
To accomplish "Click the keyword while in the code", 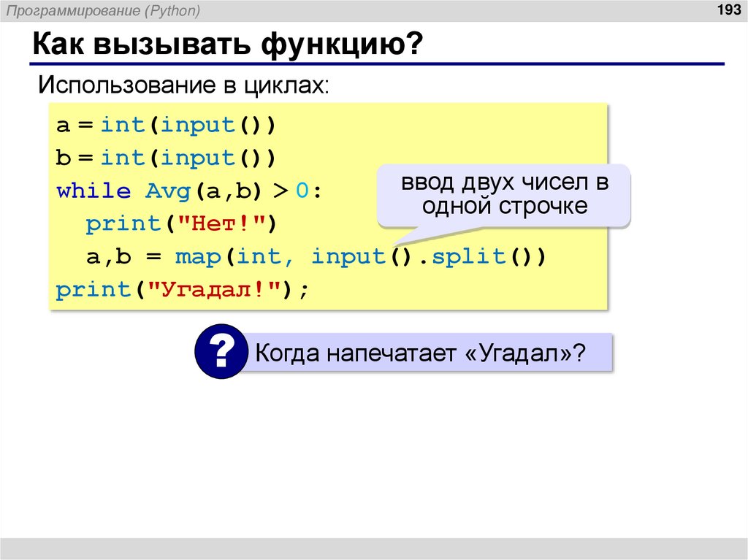I will coord(92,190).
